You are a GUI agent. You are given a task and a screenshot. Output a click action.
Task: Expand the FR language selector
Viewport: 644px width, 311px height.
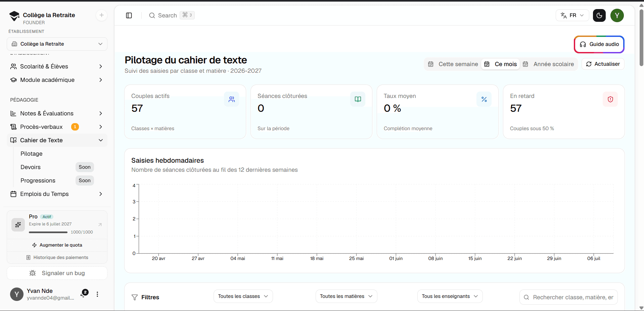(x=572, y=15)
